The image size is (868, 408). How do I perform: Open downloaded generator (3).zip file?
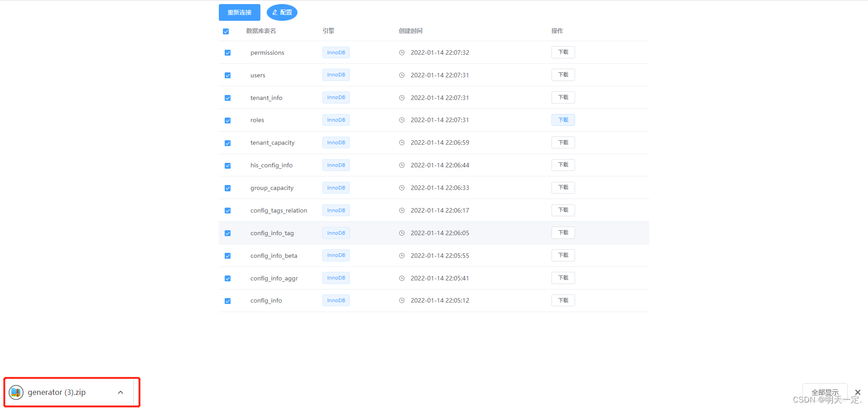(x=57, y=392)
